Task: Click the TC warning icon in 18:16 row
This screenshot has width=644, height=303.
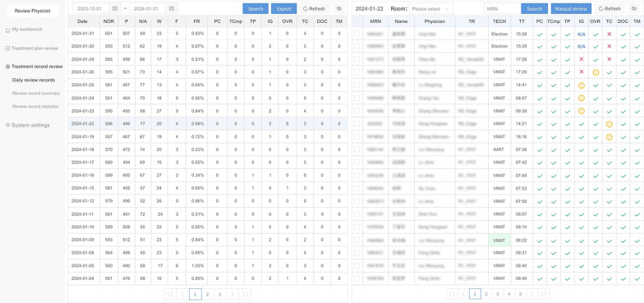Action: pyautogui.click(x=609, y=136)
